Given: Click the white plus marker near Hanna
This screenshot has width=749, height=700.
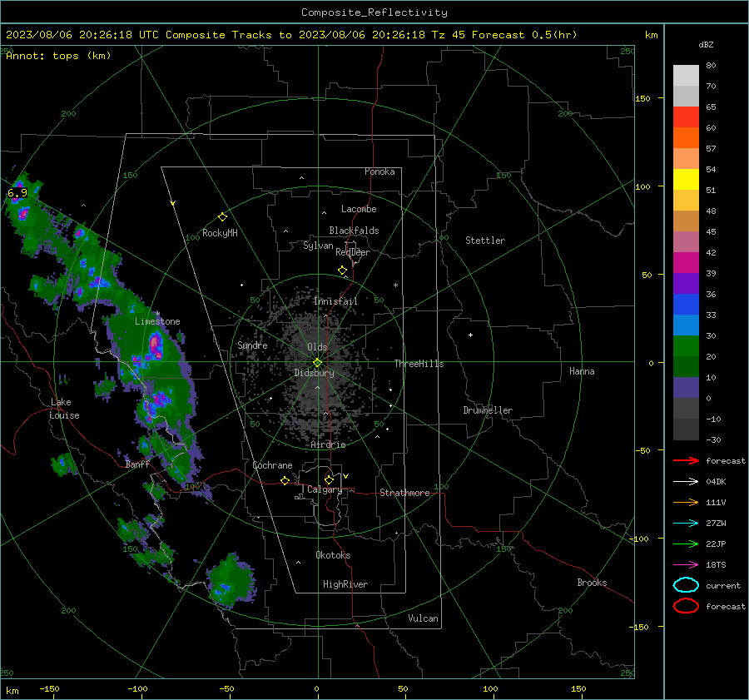Looking at the screenshot, I should click(470, 335).
